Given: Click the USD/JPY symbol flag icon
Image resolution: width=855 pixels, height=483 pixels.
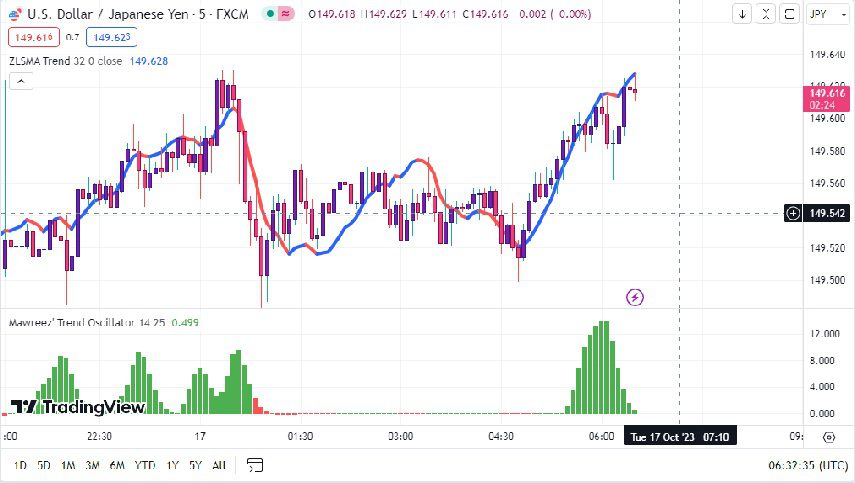Looking at the screenshot, I should click(x=15, y=14).
